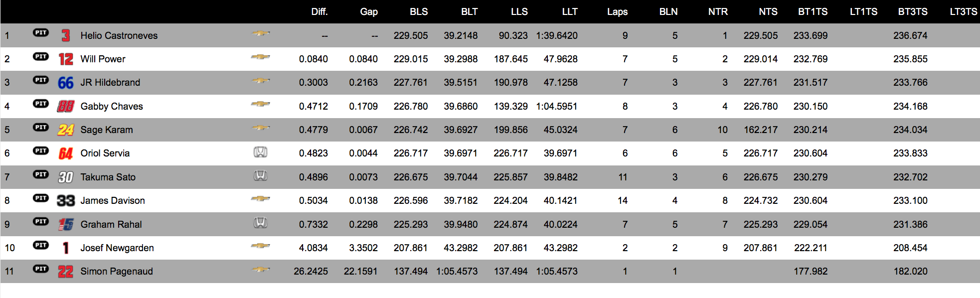Click the PIT badge for Helio Castroneves
This screenshot has height=298, width=980.
pos(41,33)
